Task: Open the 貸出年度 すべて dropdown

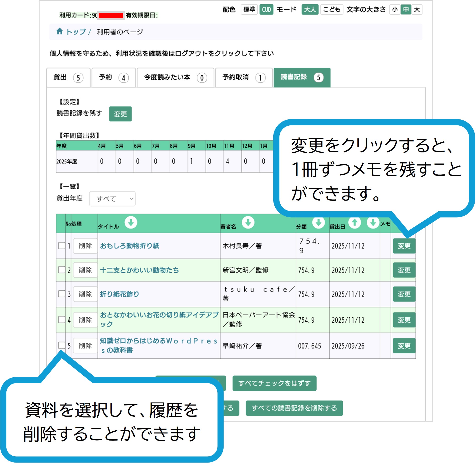Action: coord(112,199)
